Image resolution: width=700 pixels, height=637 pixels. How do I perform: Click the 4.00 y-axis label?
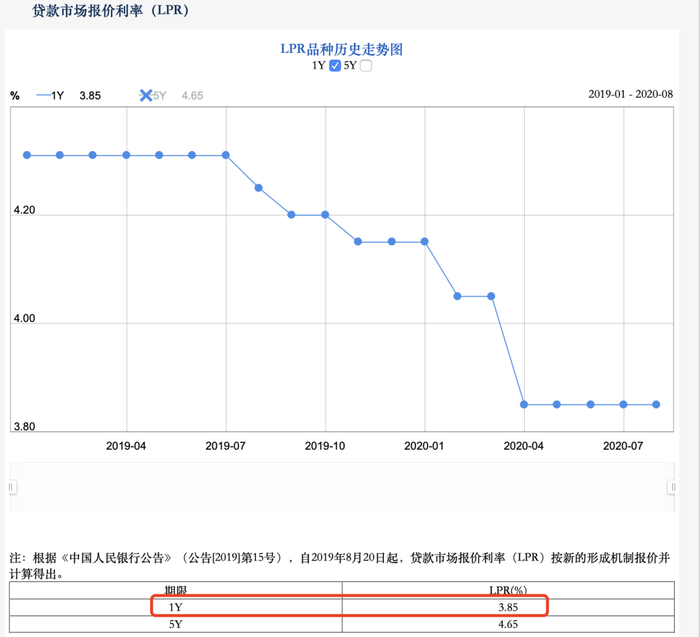click(24, 318)
